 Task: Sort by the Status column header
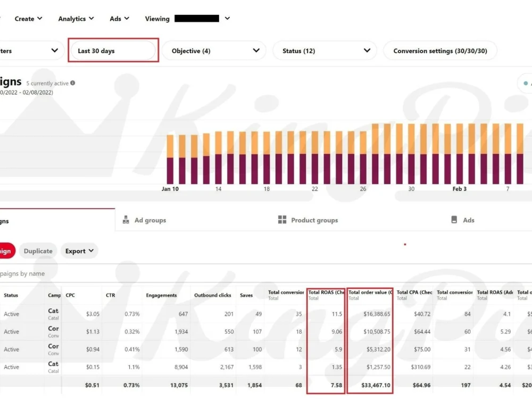click(11, 295)
